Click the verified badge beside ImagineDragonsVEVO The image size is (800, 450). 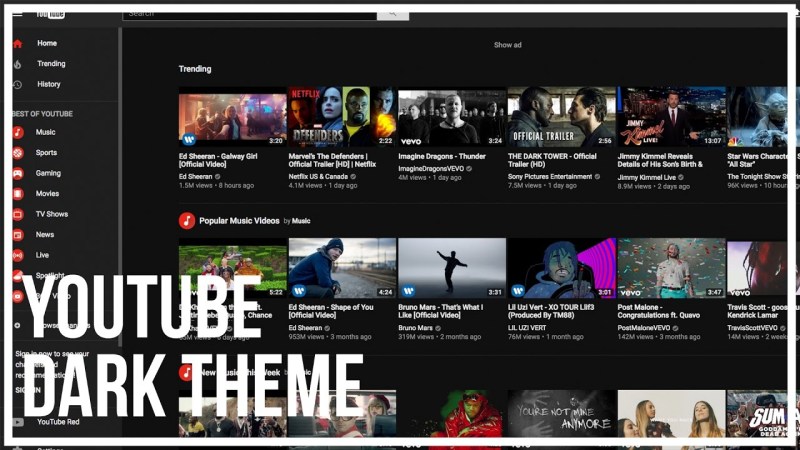469,169
